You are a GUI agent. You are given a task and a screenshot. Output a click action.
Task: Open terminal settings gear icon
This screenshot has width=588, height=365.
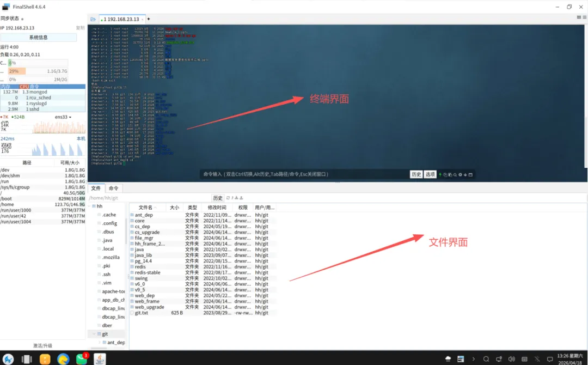coord(460,174)
